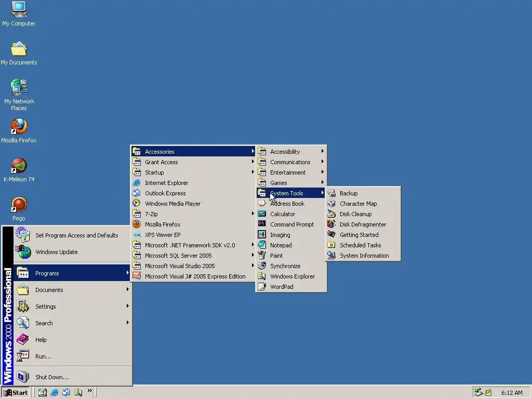This screenshot has width=532, height=399.
Task: Choose Set Program Access and Defaults
Action: (72, 235)
